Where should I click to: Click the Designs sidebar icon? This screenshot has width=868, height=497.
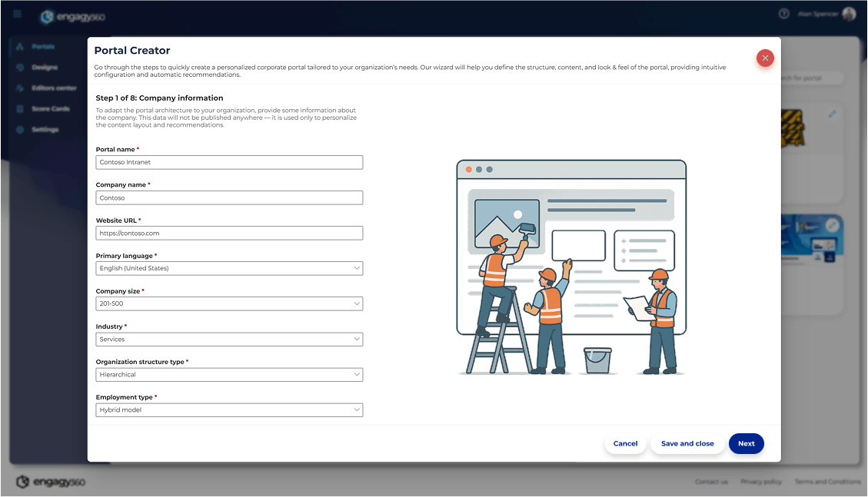click(20, 68)
